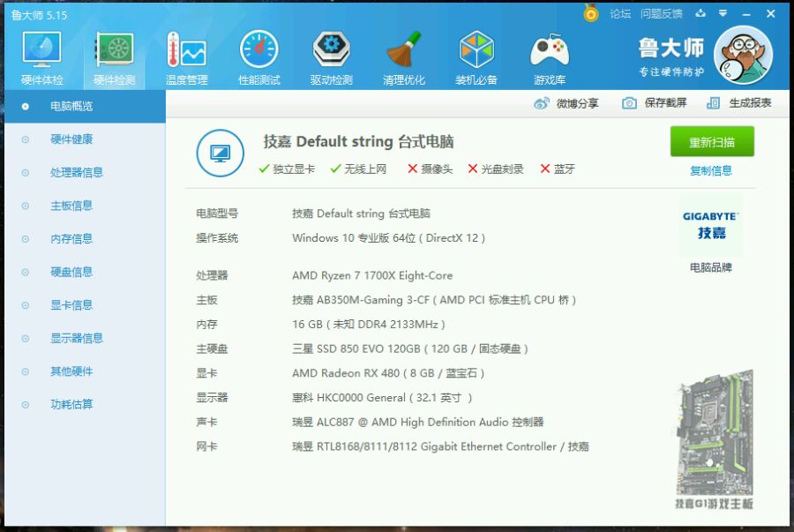Click the gold medal icon in title bar
The height and width of the screenshot is (532, 794).
(591, 12)
